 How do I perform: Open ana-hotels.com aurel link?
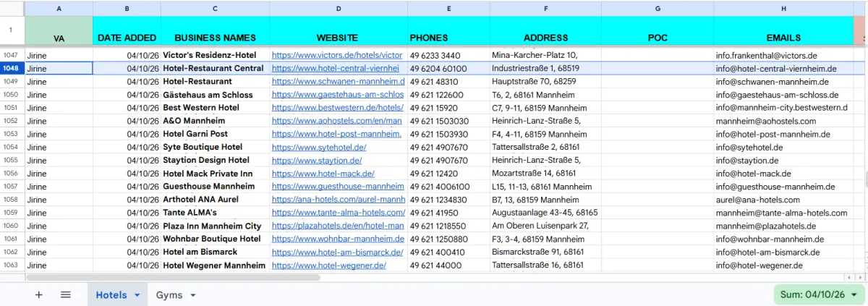(339, 200)
